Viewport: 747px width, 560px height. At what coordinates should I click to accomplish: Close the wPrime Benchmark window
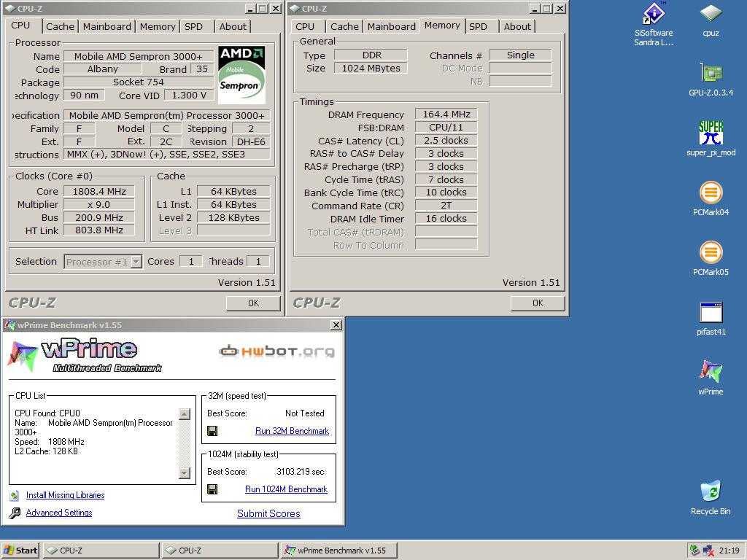point(336,324)
